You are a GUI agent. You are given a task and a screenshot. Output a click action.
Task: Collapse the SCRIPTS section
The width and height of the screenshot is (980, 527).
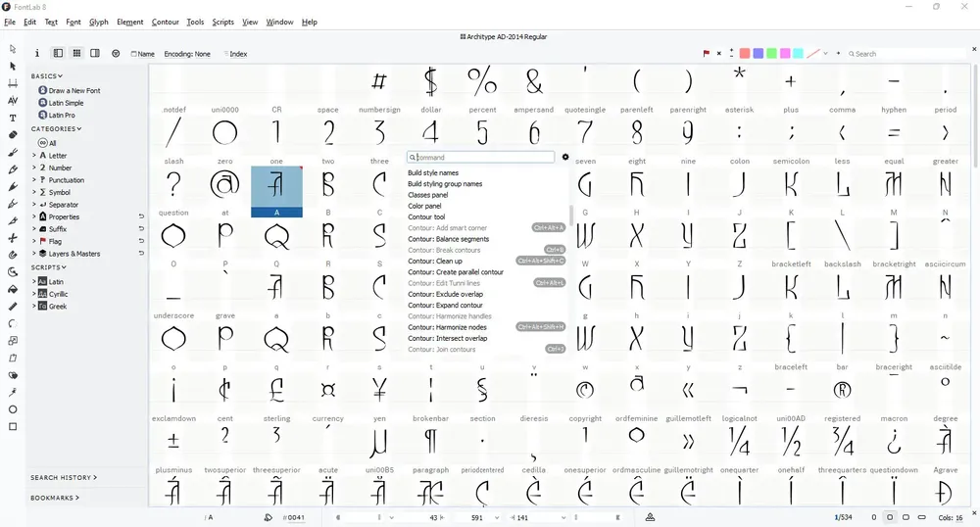49,267
